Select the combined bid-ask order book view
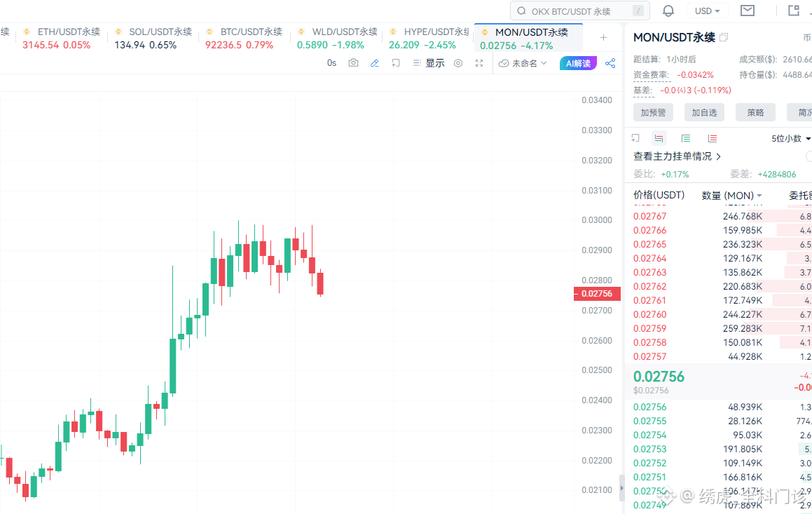Image resolution: width=812 pixels, height=514 pixels. (x=659, y=138)
